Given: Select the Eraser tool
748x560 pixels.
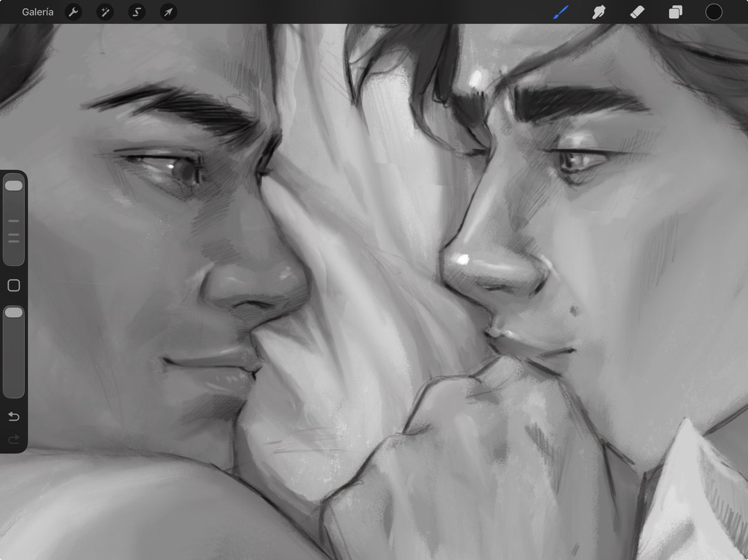Looking at the screenshot, I should 637,12.
